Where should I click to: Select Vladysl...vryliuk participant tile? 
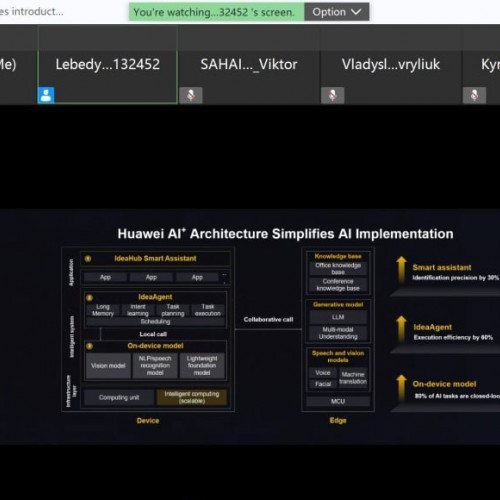[x=391, y=65]
